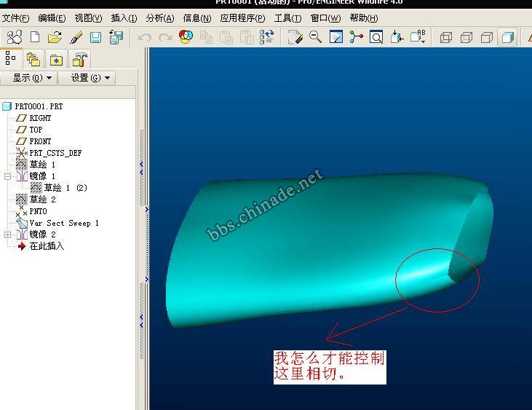The width and height of the screenshot is (532, 410).
Task: Open the 视图(V) menu
Action: (x=88, y=18)
